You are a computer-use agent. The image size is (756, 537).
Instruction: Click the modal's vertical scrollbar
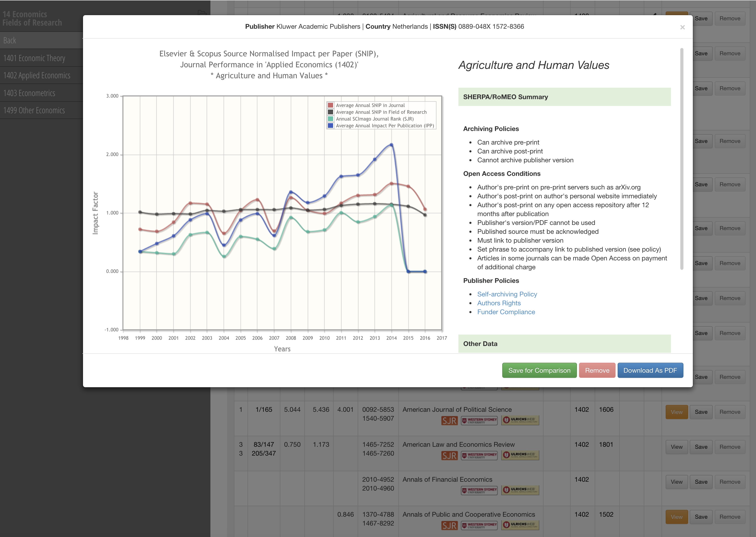pyautogui.click(x=681, y=159)
